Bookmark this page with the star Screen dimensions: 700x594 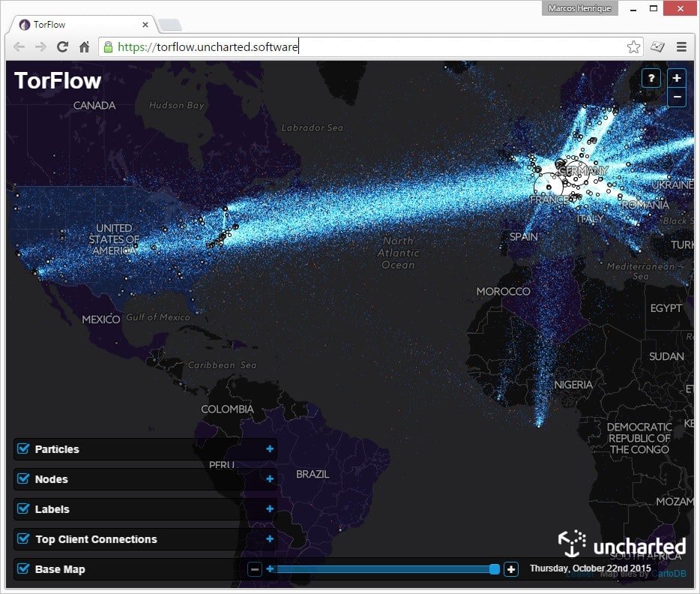[x=633, y=47]
